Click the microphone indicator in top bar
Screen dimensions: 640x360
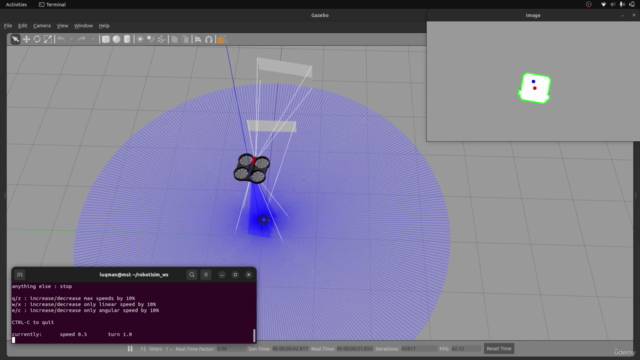622,4
